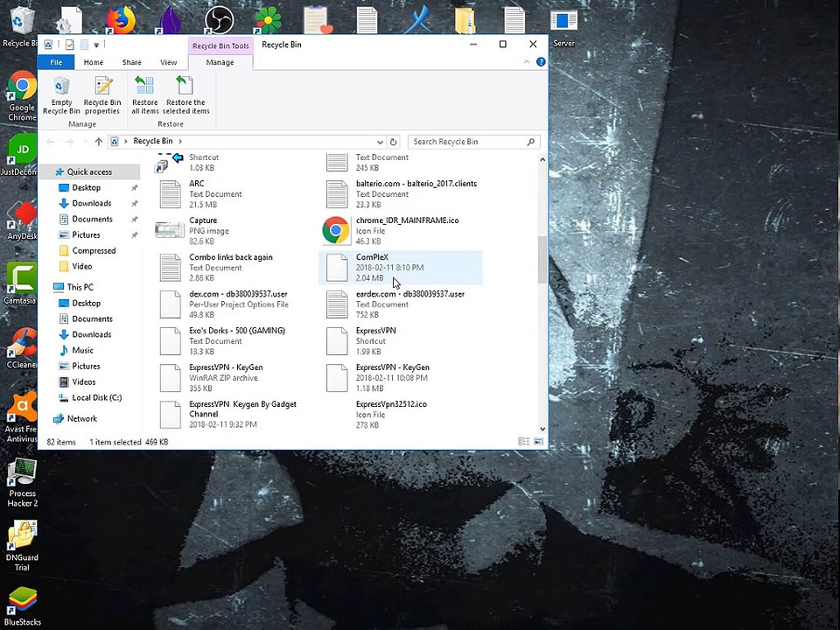Select balterio.com - balterio_2017.clients file
Viewport: 840px width, 630px height.
click(x=401, y=194)
